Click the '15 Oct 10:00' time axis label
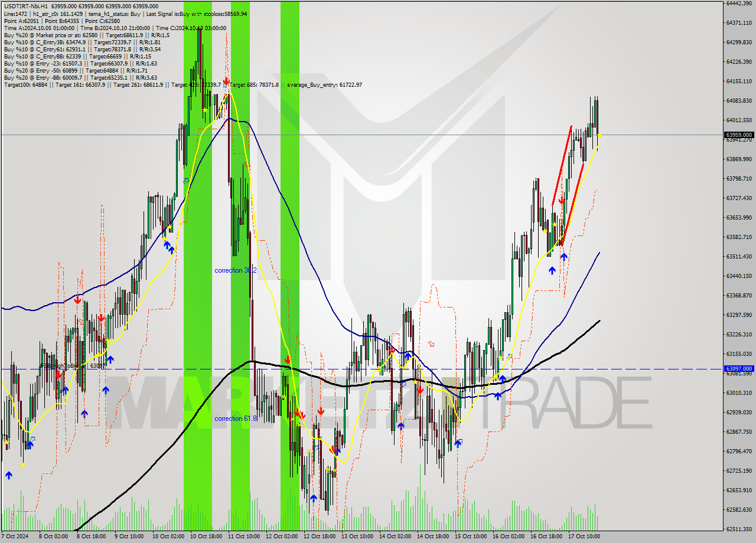 470,537
